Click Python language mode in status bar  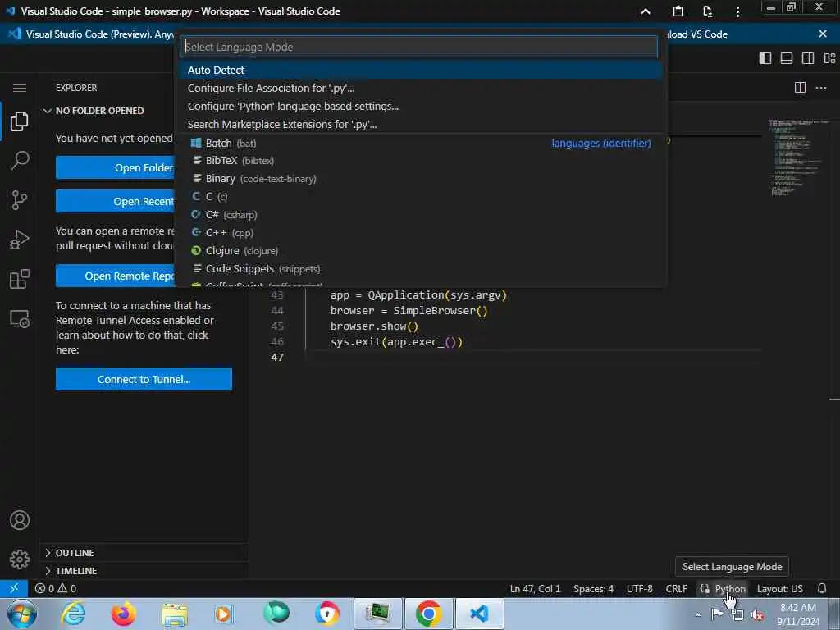(729, 588)
